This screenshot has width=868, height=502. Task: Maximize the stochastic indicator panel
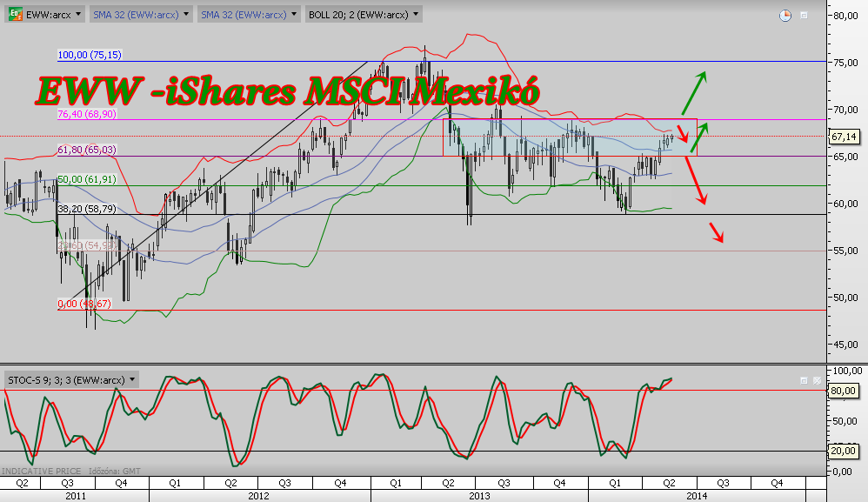pos(805,380)
